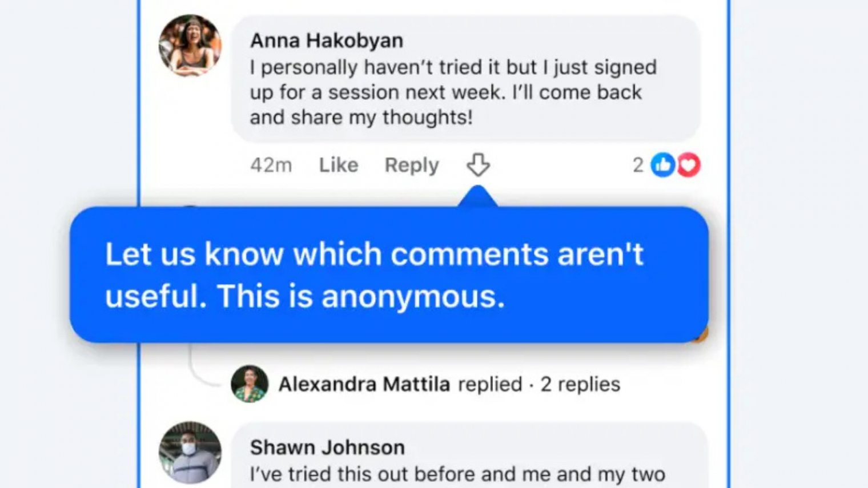Screen dimensions: 868x488
Task: Click the word replied next to Alexandra Mattila
Action: tap(490, 384)
